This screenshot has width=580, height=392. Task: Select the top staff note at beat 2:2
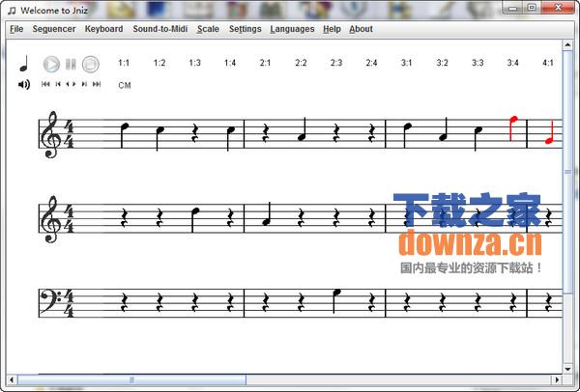[302, 129]
